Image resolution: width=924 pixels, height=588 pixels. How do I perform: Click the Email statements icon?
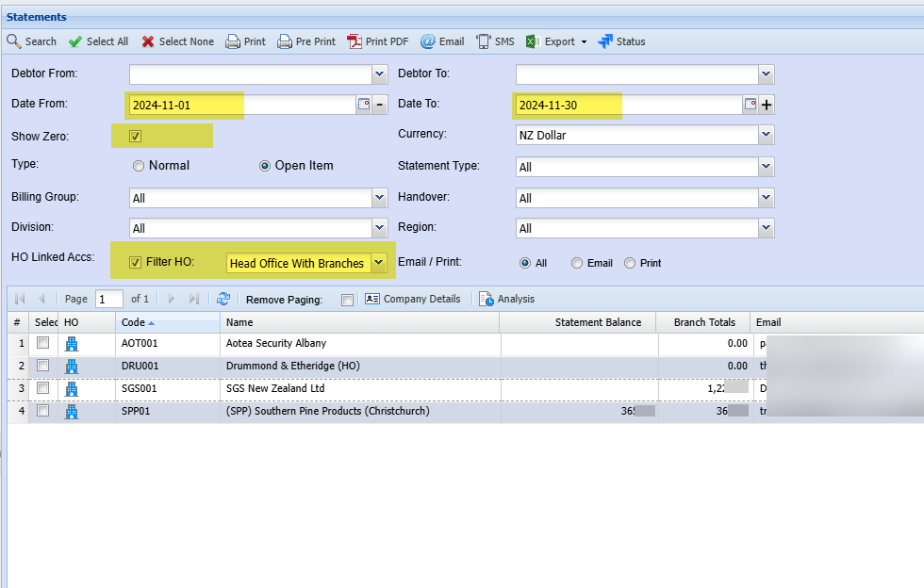coord(427,41)
